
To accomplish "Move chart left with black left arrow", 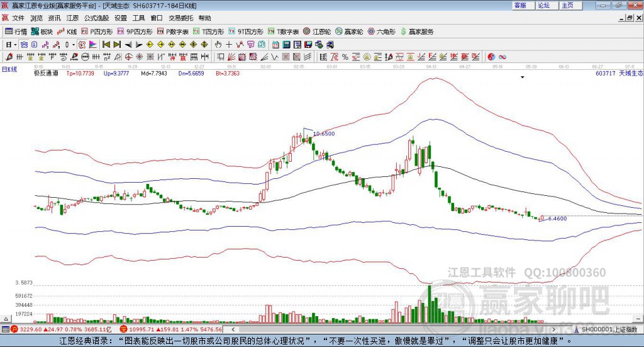I will click(x=128, y=45).
